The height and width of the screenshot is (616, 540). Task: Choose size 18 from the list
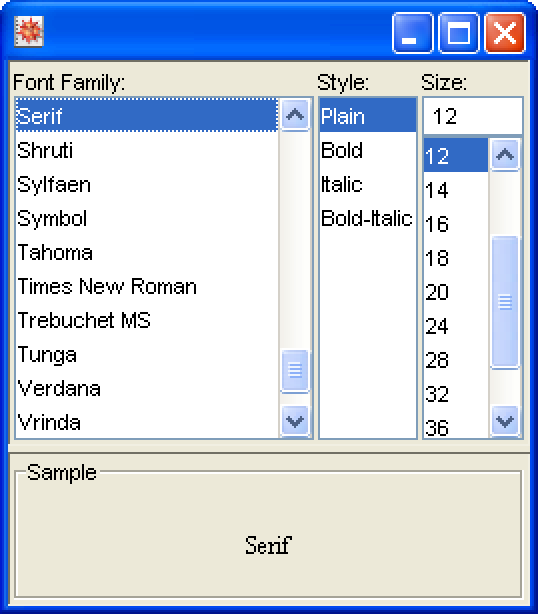(456, 258)
